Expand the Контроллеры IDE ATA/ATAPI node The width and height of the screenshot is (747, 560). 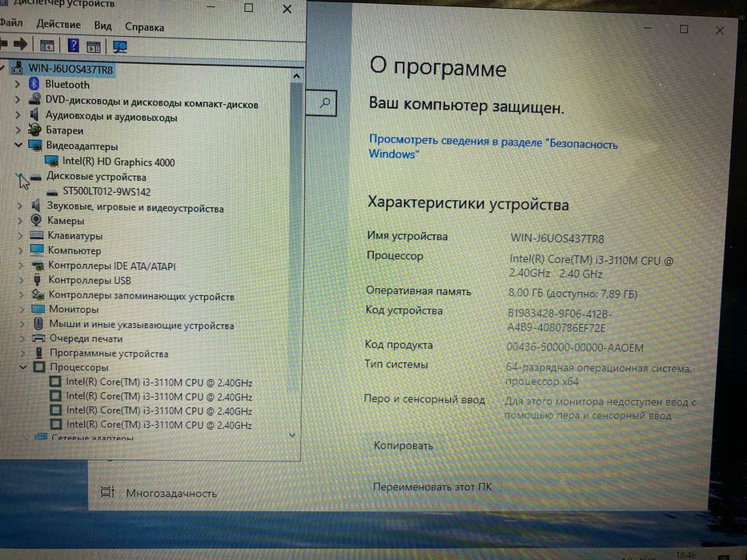click(x=21, y=265)
